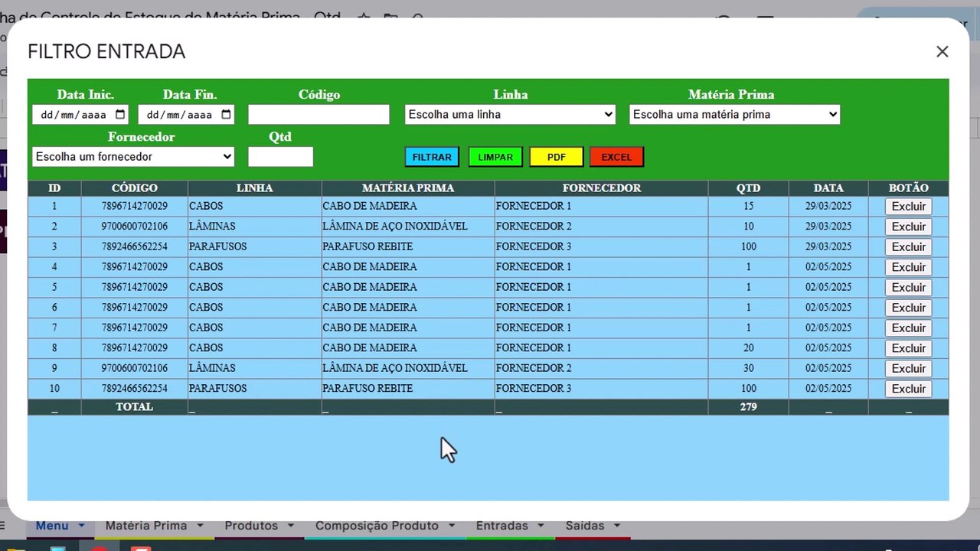Switch to the Entradas sheet tab

click(502, 526)
